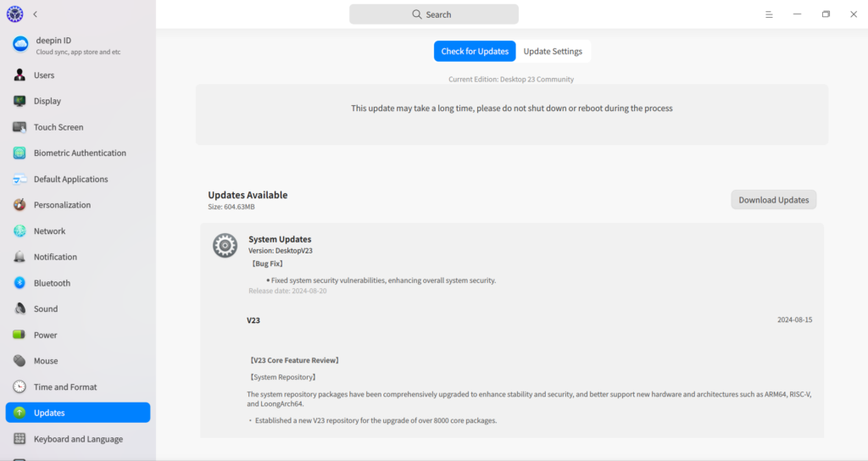Open Default Applications in sidebar
This screenshot has height=461, width=868.
click(x=70, y=180)
